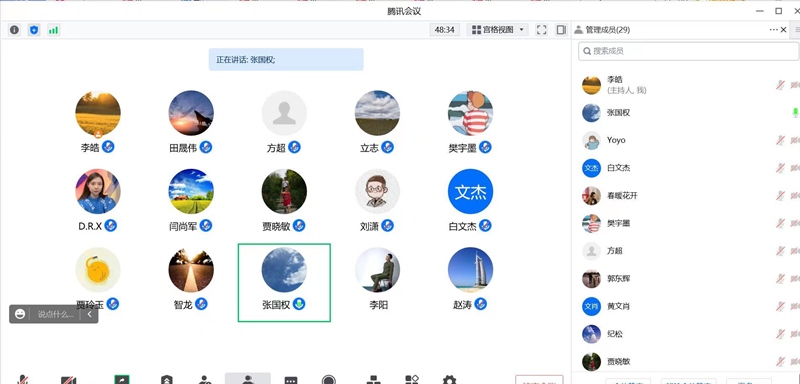Viewport: 800px width, 384px height.
Task: Click muted mic icon beside 纪松
Action: [x=780, y=334]
